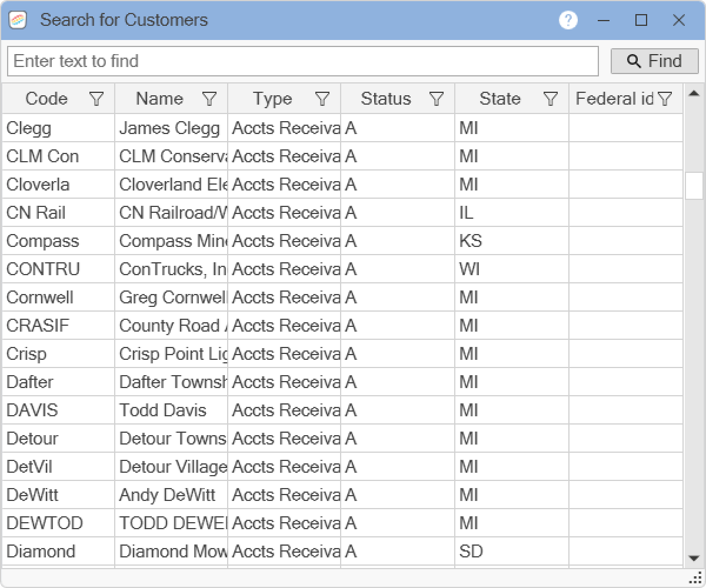Select the Todd Davis customer name
Viewport: 706px width, 588px height.
[x=163, y=410]
